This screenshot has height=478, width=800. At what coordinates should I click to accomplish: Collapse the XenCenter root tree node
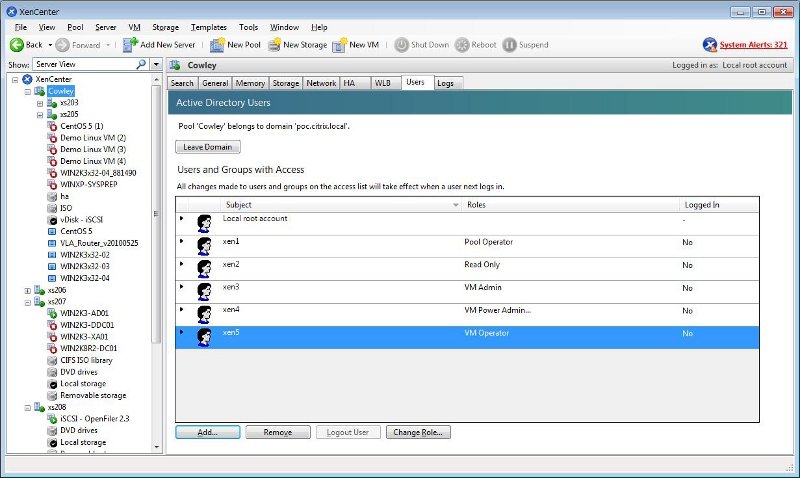[15, 80]
